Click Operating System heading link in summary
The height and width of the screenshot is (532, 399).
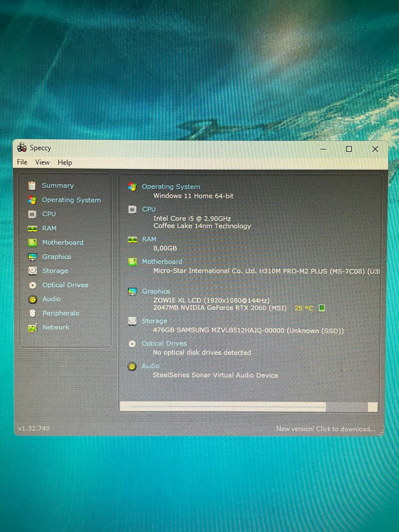pyautogui.click(x=171, y=187)
